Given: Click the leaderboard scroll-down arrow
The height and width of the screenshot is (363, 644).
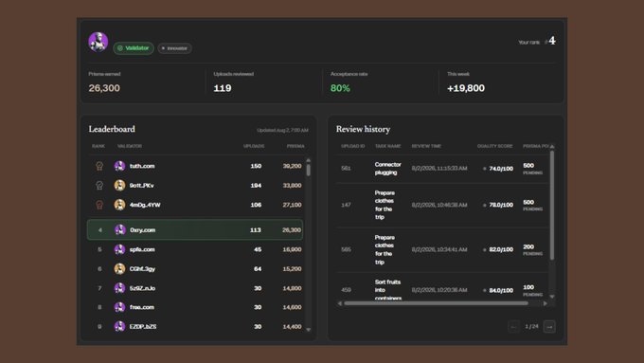Looking at the screenshot, I should click(x=309, y=330).
